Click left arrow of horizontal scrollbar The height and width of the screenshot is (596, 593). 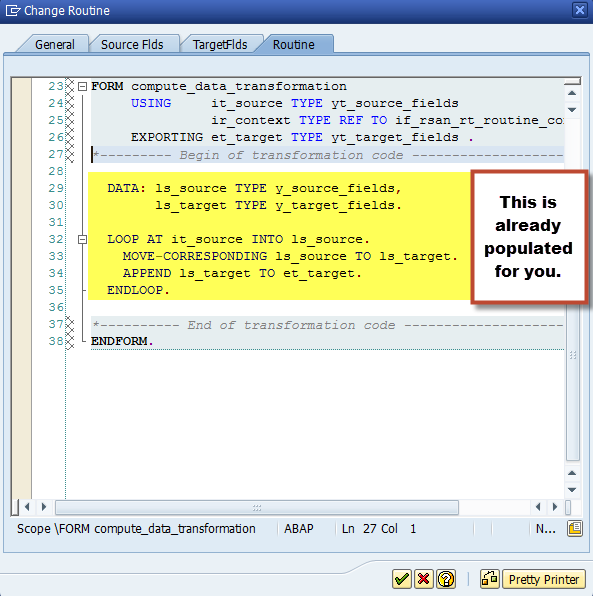click(x=27, y=507)
